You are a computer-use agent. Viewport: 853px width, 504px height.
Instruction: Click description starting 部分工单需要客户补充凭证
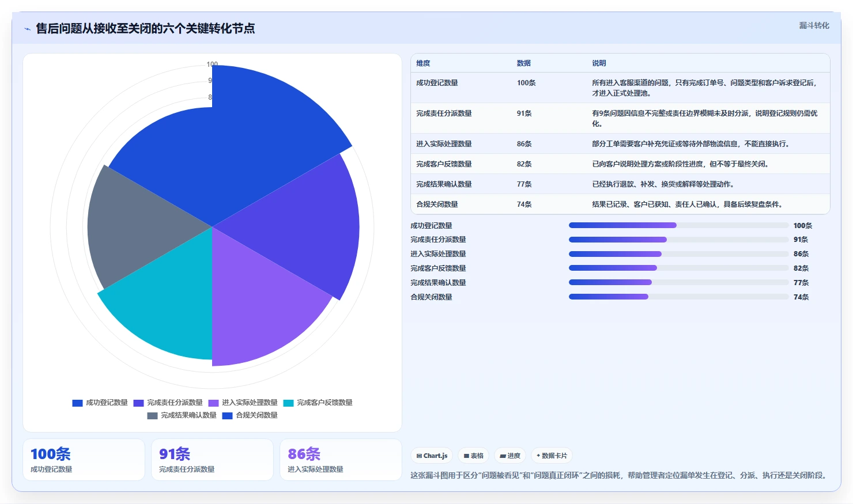pos(690,144)
